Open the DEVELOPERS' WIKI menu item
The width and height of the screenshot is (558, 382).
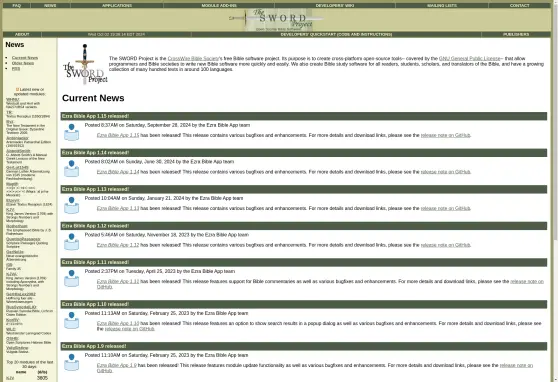pyautogui.click(x=335, y=5)
